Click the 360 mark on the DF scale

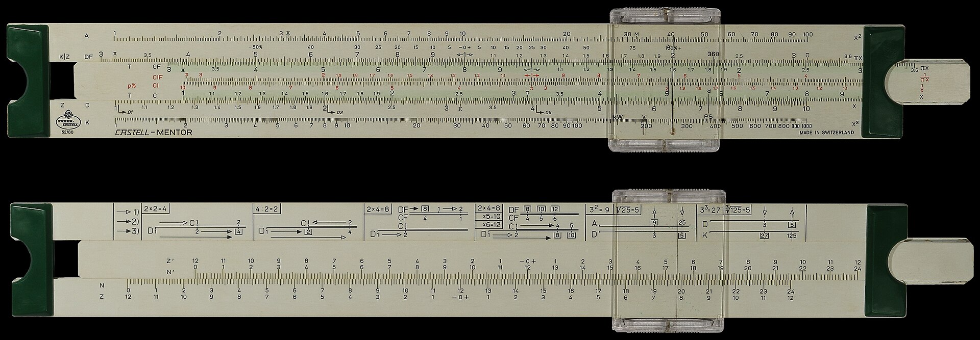coord(714,55)
